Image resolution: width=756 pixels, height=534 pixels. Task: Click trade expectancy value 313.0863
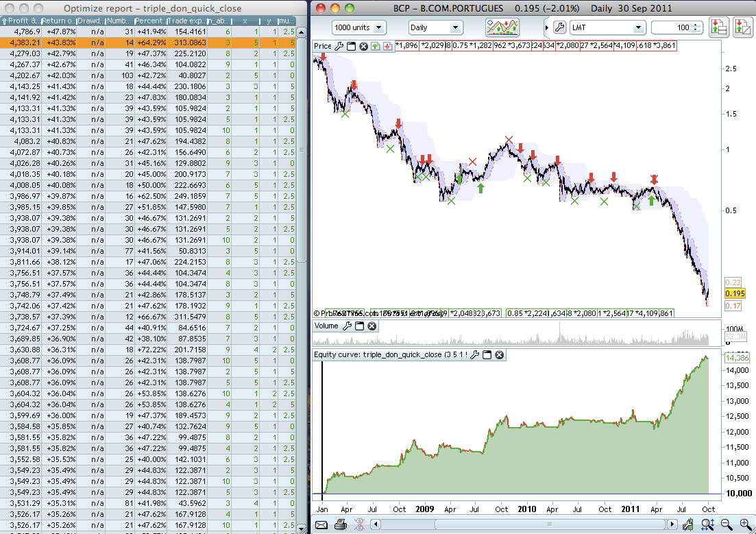190,43
